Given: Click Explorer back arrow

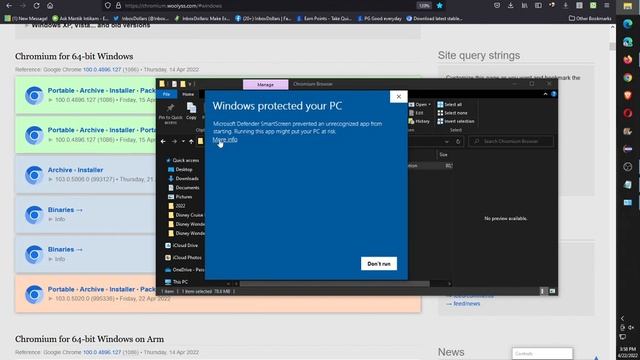Looking at the screenshot, I should click(x=163, y=142).
